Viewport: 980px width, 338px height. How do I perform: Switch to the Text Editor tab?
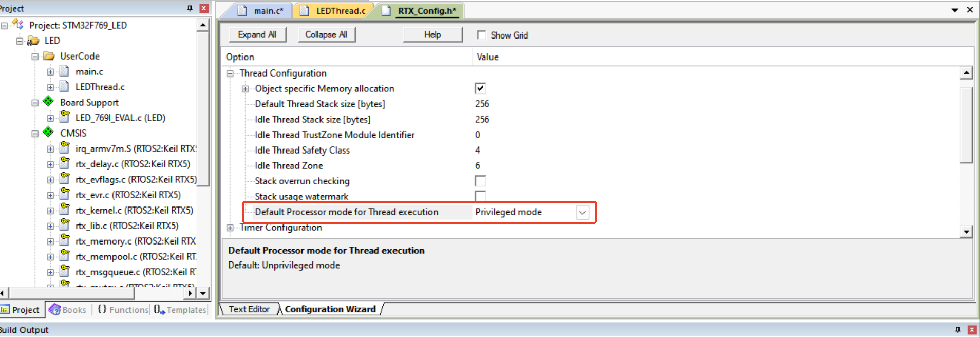[x=249, y=309]
